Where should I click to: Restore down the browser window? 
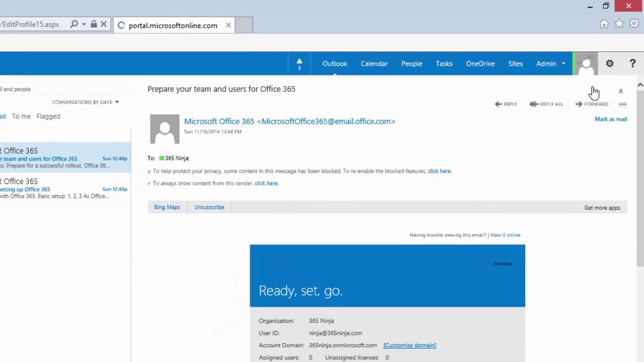pyautogui.click(x=606, y=6)
